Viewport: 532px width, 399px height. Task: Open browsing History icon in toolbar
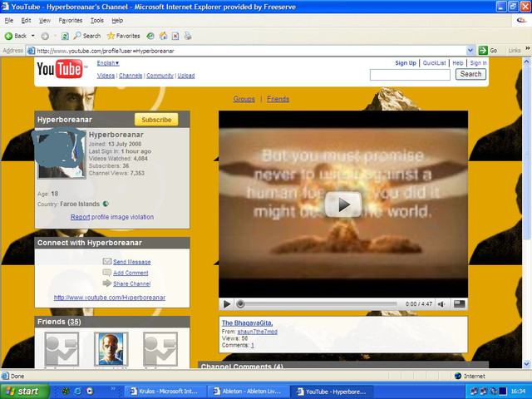coord(150,36)
